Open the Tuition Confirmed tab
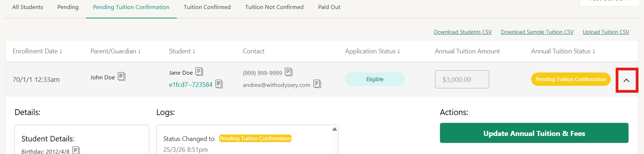This screenshot has width=644, height=154. [207, 7]
